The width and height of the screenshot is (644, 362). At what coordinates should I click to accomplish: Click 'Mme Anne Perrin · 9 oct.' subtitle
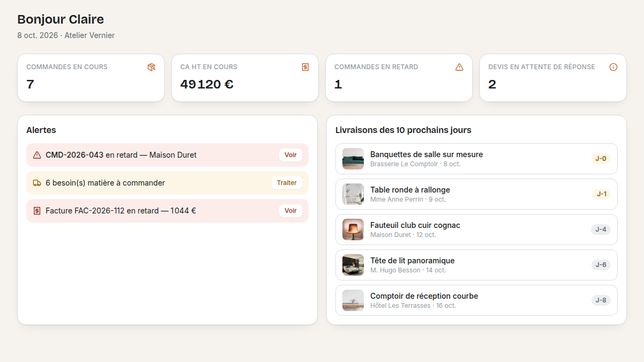tap(408, 200)
